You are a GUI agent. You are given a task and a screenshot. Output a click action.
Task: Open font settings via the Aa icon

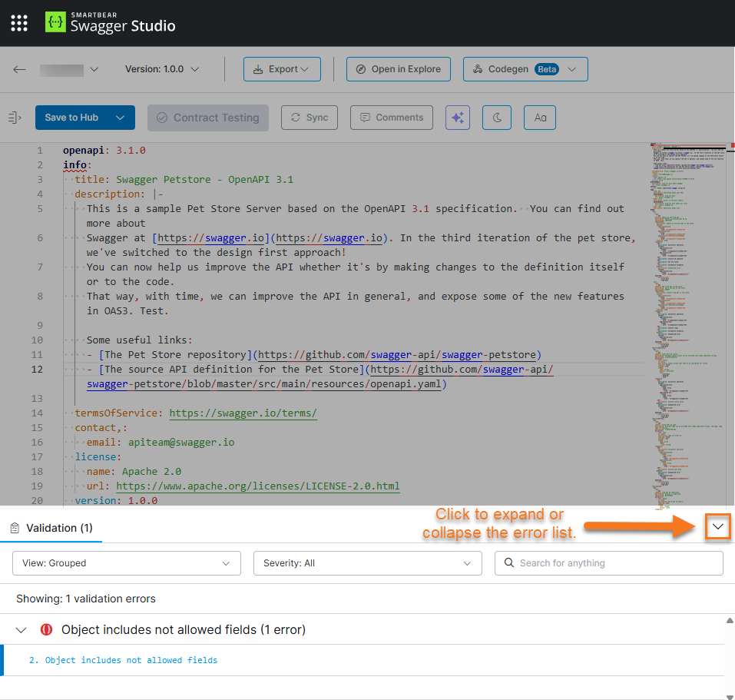click(x=539, y=117)
